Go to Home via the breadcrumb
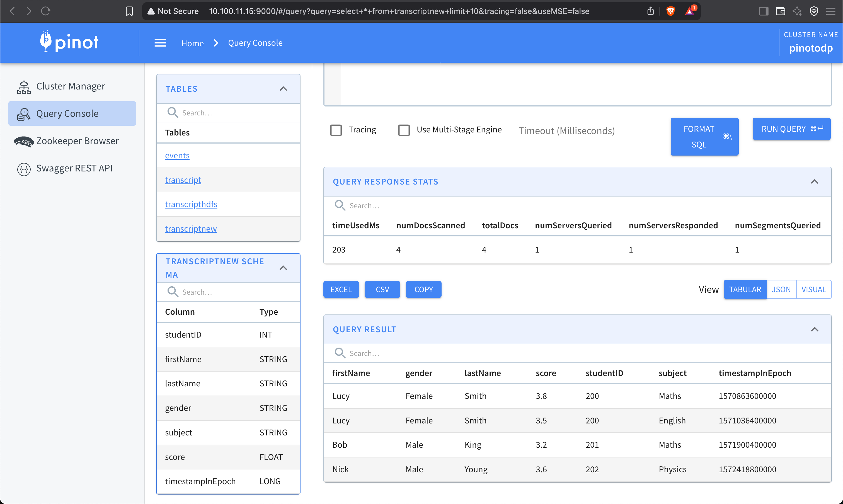 point(192,43)
